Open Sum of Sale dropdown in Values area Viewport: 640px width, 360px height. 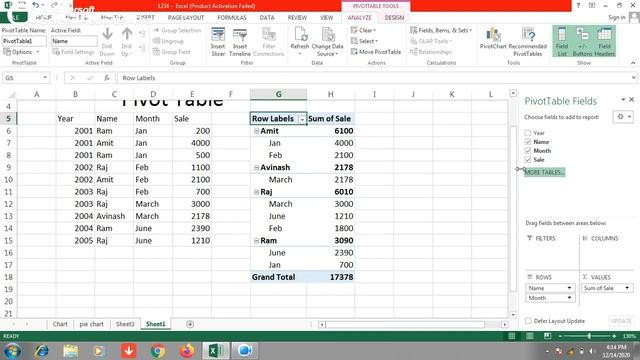(627, 288)
